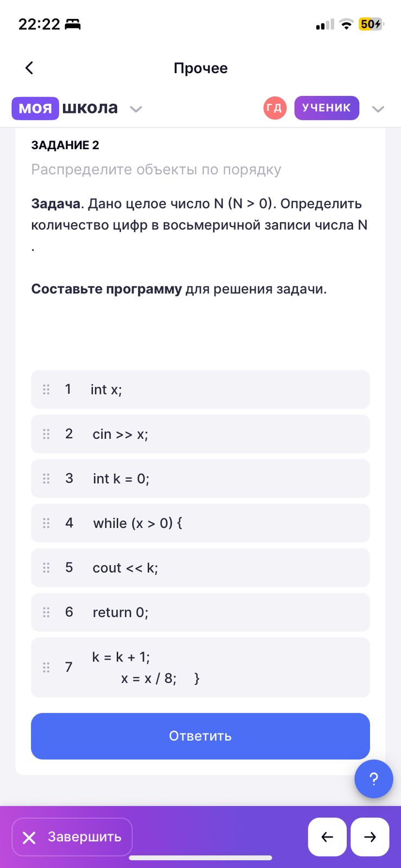The image size is (401, 868).
Task: Select the 'k = k + 1;' code block item
Action: click(x=200, y=667)
